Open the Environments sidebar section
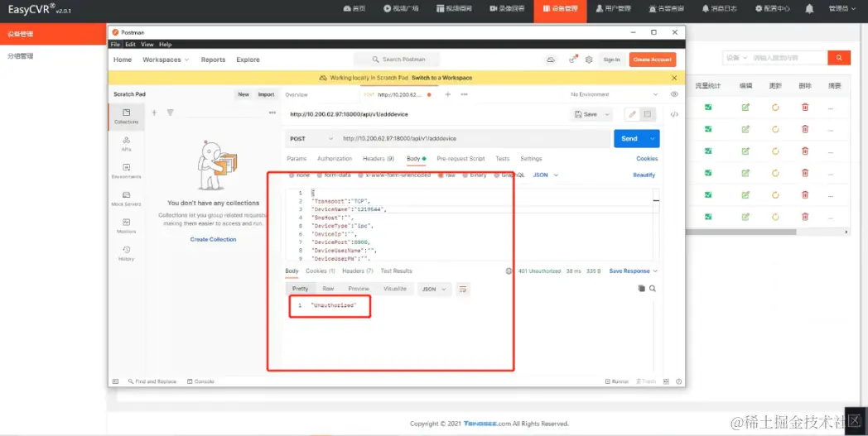The image size is (868, 436). pos(126,171)
